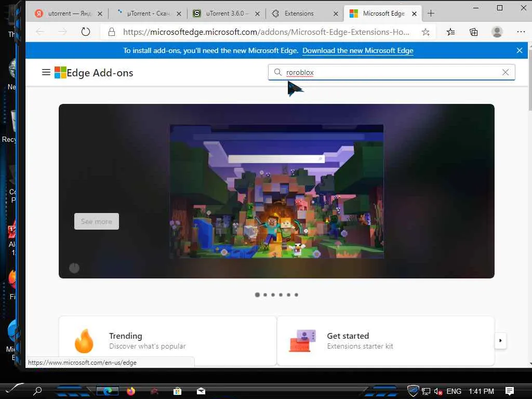532x399 pixels.
Task: Switch to the Extensions tab
Action: [304, 14]
